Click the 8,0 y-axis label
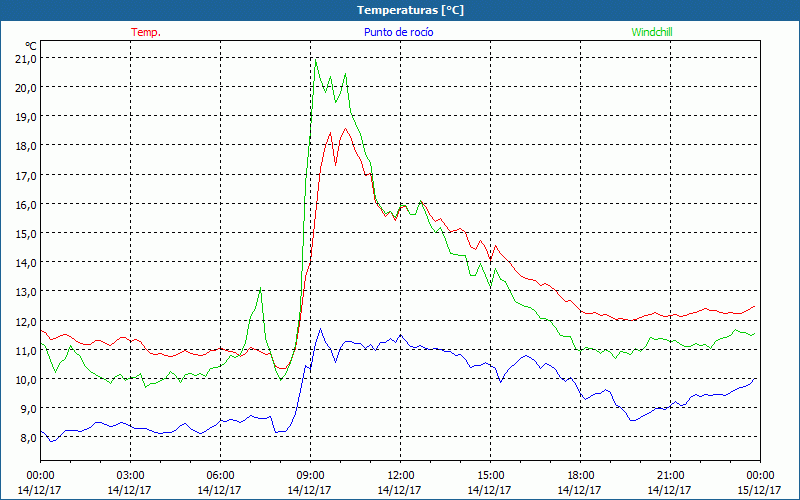This screenshot has width=800, height=500. pos(29,437)
